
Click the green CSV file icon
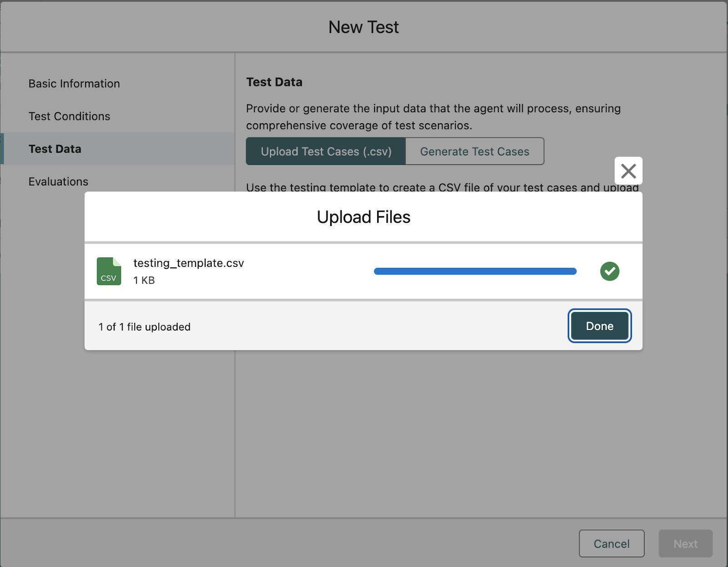pos(109,271)
